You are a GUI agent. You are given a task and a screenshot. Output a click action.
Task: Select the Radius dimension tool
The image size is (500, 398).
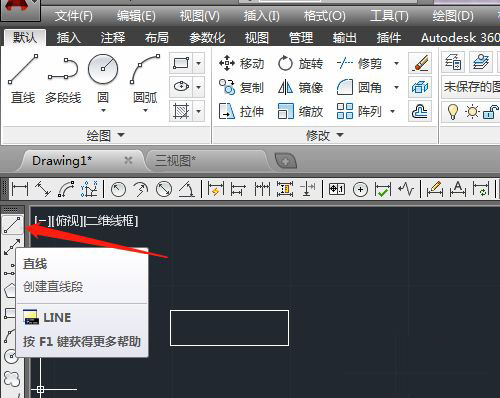coord(118,189)
